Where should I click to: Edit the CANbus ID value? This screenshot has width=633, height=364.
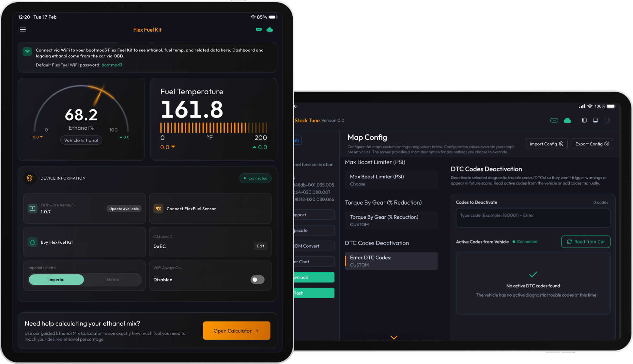[x=260, y=246]
